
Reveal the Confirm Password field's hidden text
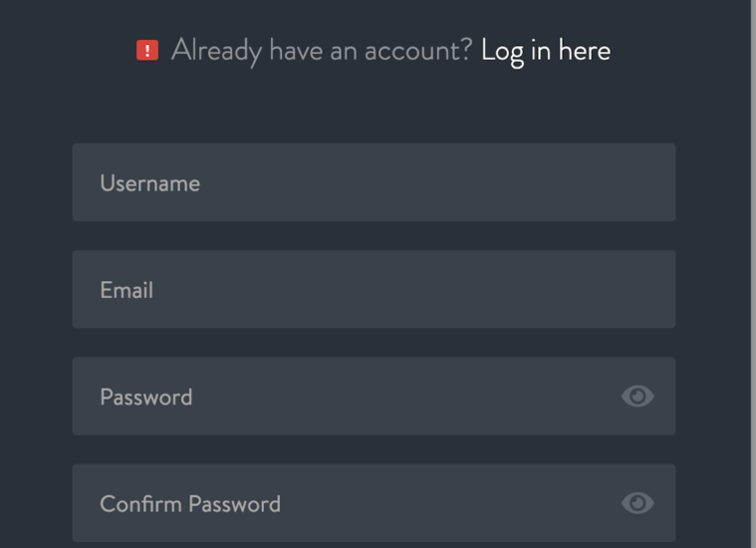click(x=637, y=503)
